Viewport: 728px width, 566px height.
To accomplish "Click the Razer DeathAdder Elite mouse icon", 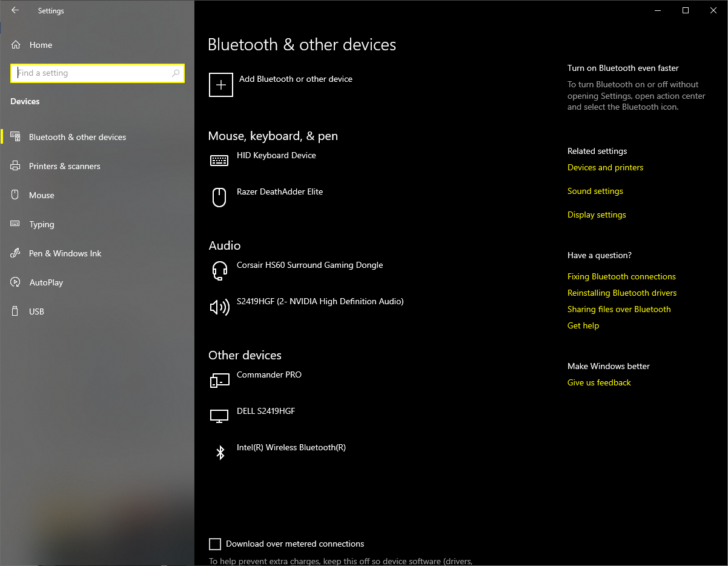I will [219, 197].
